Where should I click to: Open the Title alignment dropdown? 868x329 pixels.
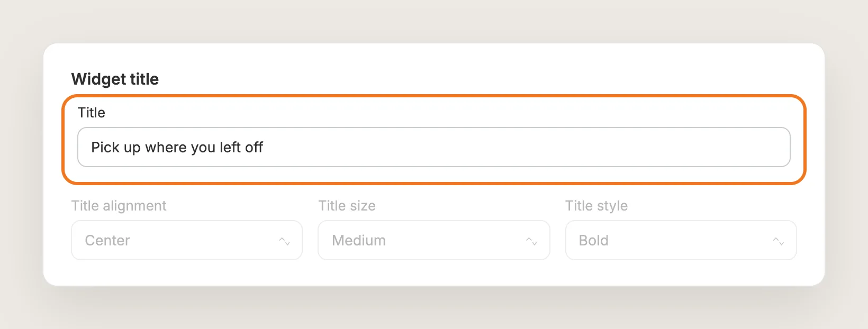[x=187, y=240]
